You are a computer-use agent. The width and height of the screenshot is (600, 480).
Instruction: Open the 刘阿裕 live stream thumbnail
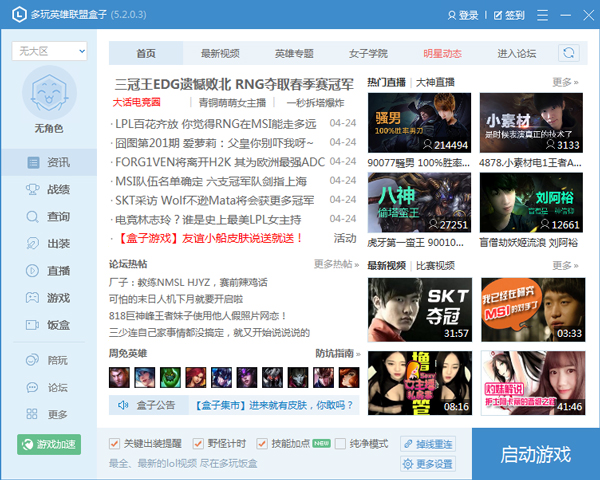pos(532,202)
